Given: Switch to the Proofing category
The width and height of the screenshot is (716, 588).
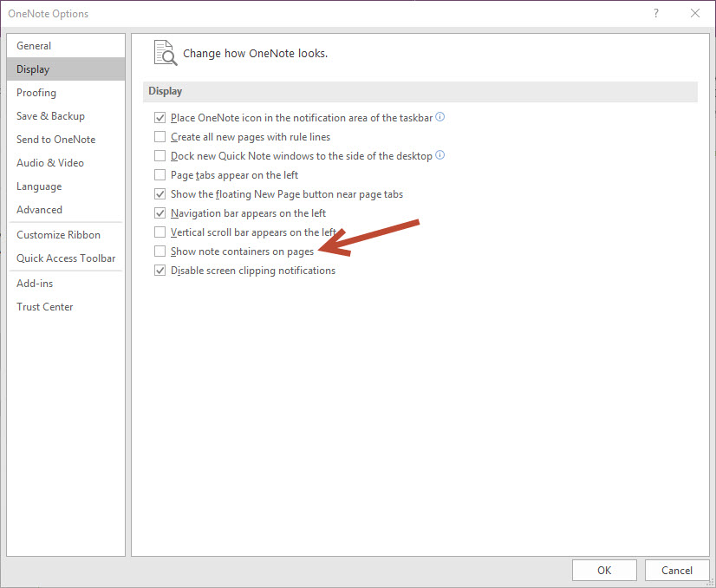Looking at the screenshot, I should click(x=36, y=93).
